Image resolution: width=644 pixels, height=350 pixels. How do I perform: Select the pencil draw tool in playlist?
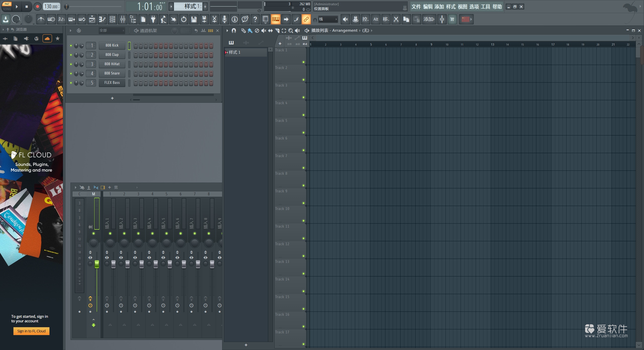[244, 30]
